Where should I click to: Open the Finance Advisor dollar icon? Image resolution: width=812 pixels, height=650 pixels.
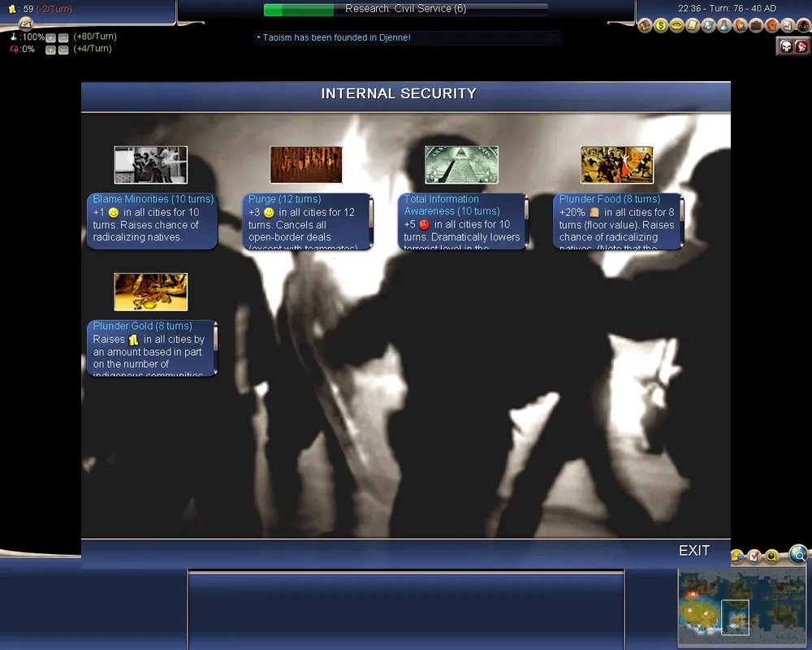[x=662, y=26]
